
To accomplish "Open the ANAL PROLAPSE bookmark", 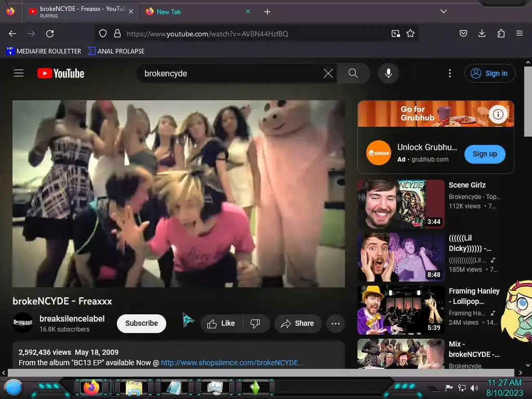I will tap(116, 51).
